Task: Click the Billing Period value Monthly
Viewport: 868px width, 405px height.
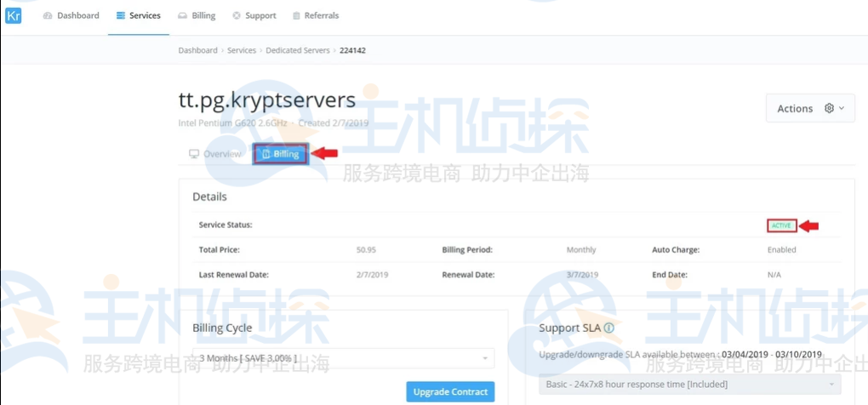Action: 581,250
